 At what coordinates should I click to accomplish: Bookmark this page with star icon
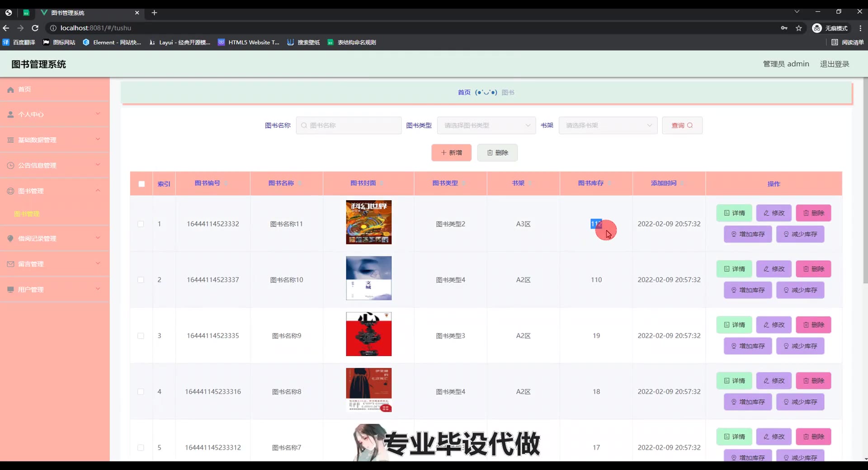click(x=799, y=28)
